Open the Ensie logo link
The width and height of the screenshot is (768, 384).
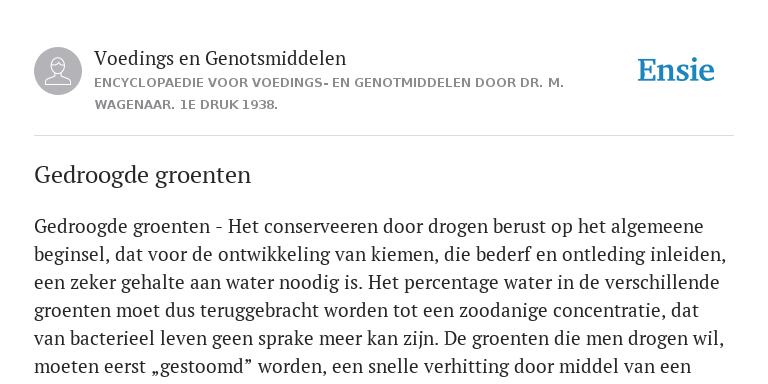click(675, 70)
